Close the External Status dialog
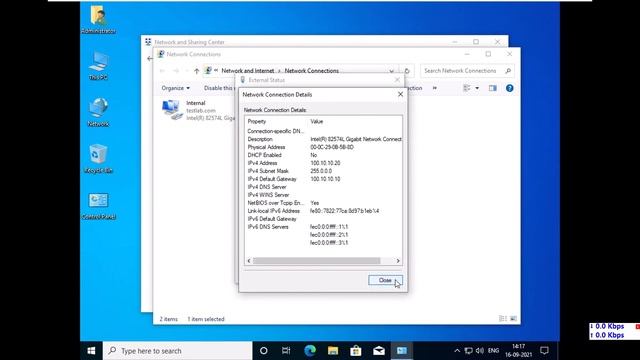This screenshot has height=360, width=640. tap(397, 80)
